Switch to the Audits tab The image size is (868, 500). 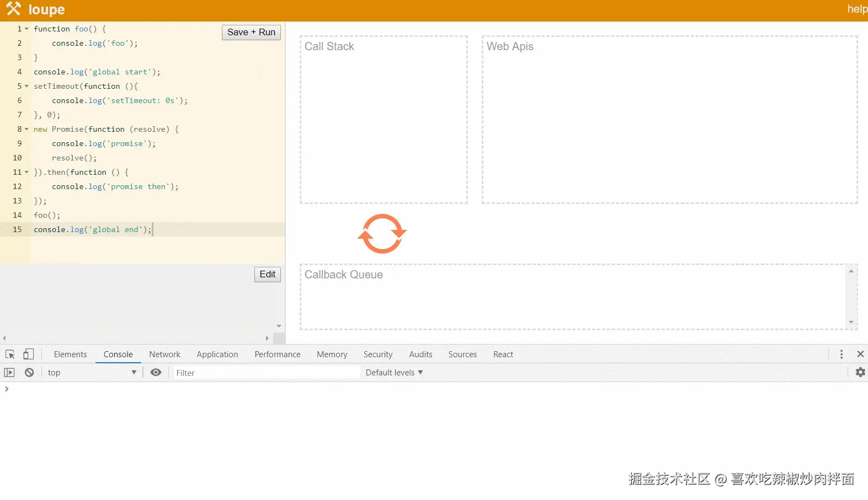420,354
